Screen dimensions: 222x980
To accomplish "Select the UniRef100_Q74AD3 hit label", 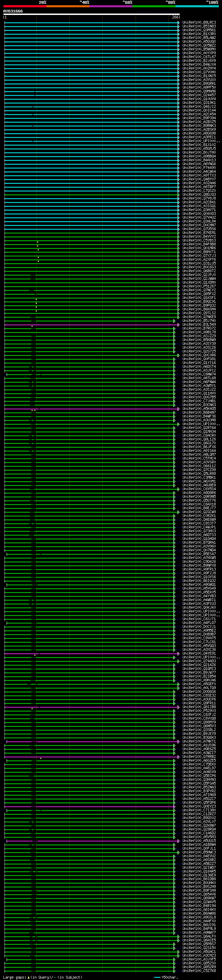I will click(x=199, y=661).
